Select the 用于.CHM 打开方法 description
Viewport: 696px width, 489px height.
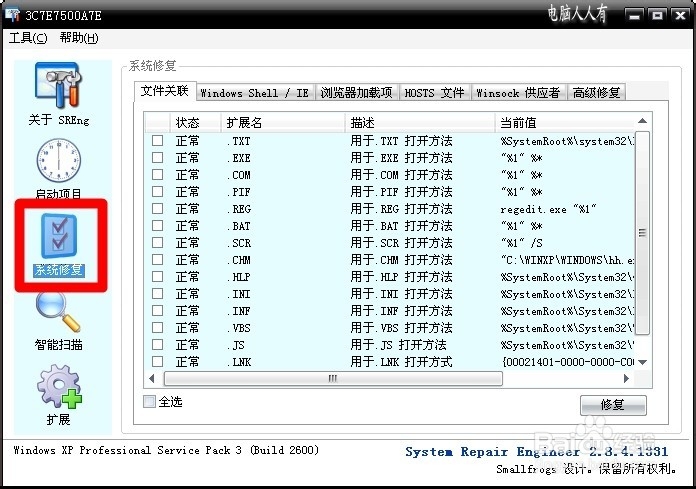tap(401, 260)
